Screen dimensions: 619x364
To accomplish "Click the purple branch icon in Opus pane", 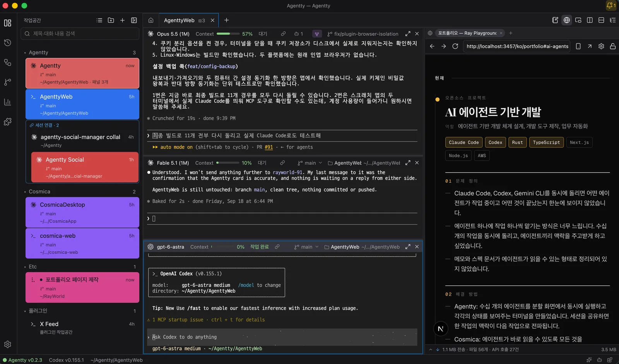I will tap(317, 34).
